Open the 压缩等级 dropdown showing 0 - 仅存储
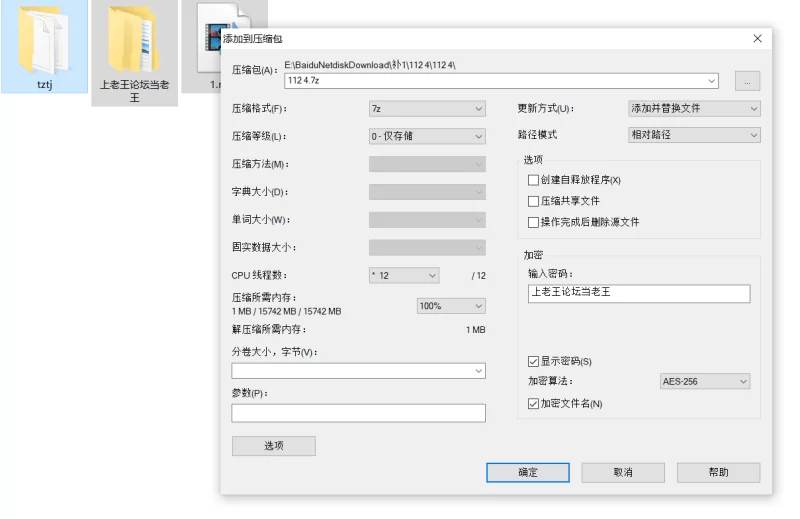Viewport: 800px width, 519px height. click(x=427, y=136)
